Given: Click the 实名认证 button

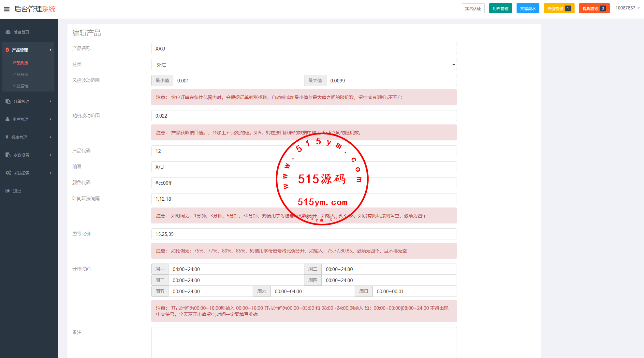Looking at the screenshot, I should (473, 8).
